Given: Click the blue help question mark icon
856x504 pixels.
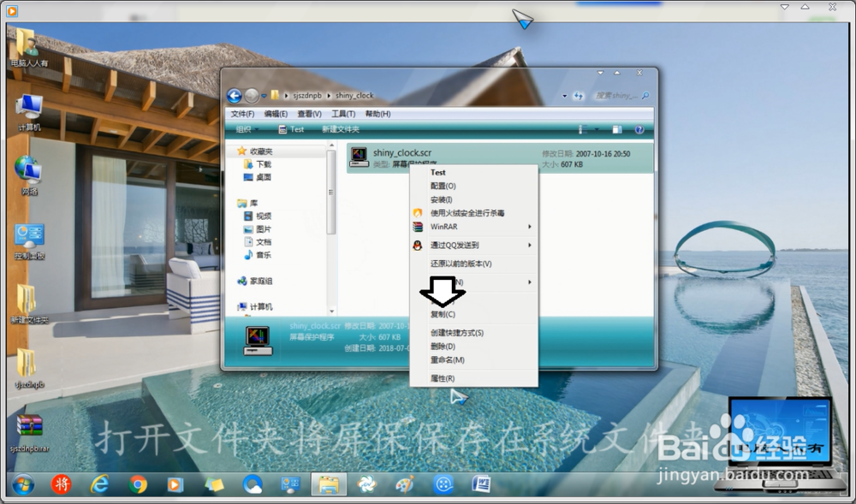Looking at the screenshot, I should coord(639,129).
